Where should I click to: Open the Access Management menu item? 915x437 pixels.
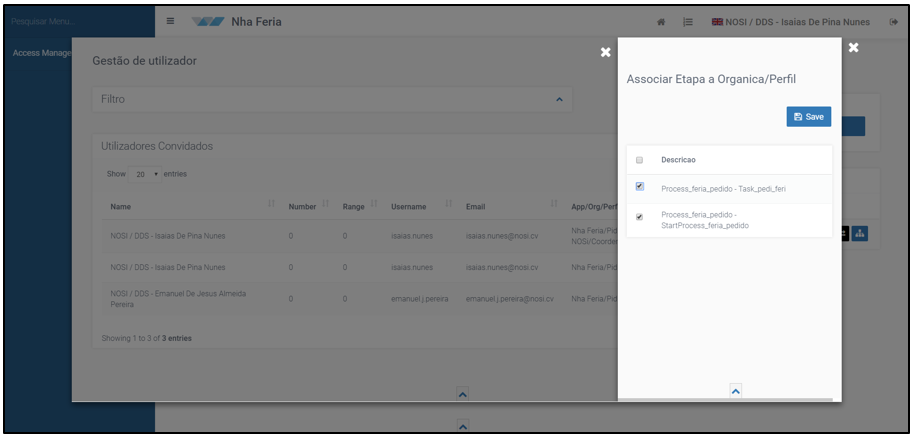point(41,53)
